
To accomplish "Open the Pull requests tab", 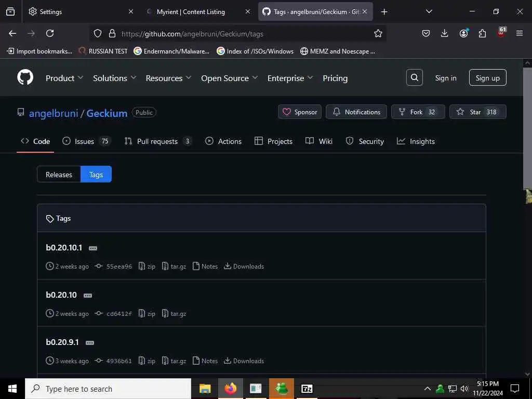I will pos(158,141).
